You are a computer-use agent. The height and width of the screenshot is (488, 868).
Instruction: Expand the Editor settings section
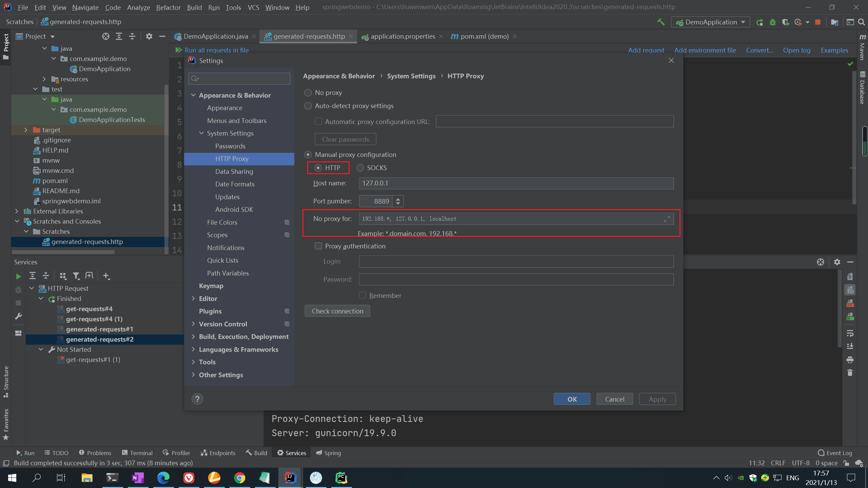[194, 298]
